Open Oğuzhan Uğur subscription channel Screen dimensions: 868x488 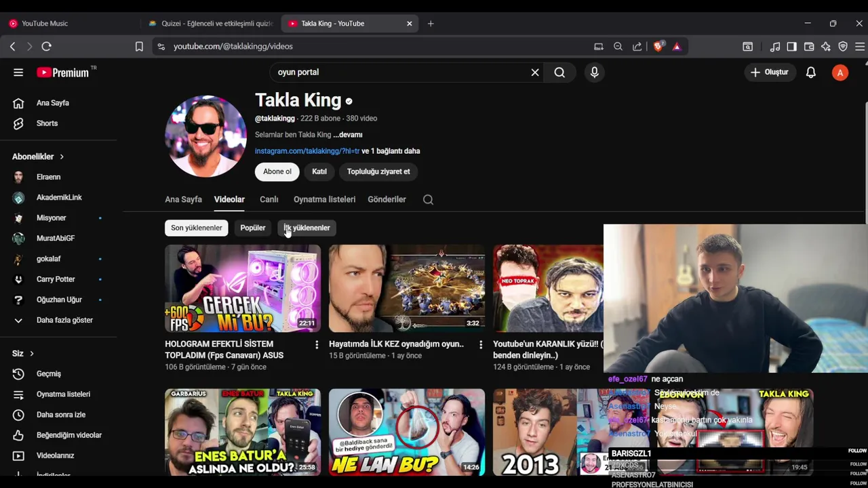click(x=58, y=300)
